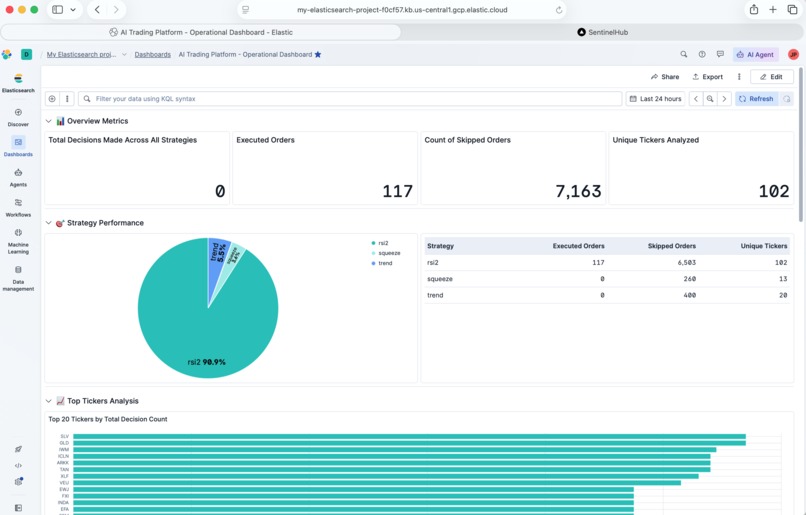
Task: Open the settings gear with notification dot
Action: tap(19, 482)
